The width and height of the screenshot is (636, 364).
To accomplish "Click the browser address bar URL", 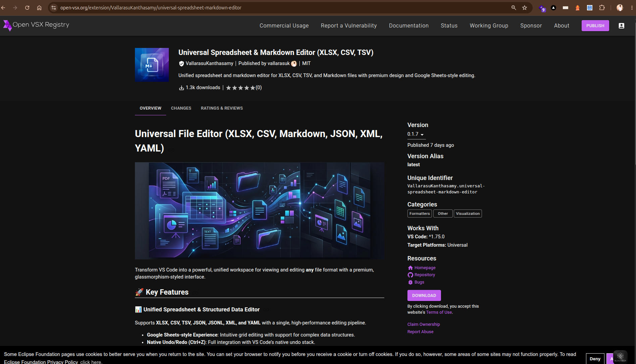I will [151, 8].
